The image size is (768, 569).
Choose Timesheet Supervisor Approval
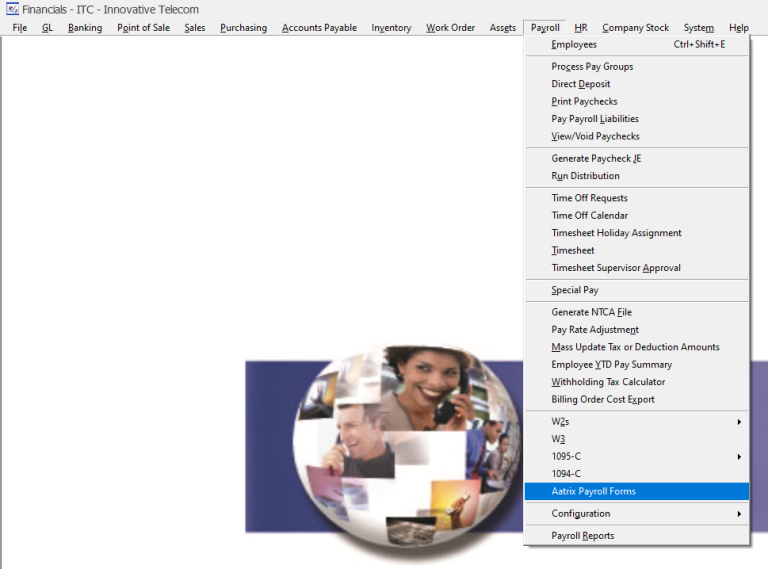coord(616,268)
